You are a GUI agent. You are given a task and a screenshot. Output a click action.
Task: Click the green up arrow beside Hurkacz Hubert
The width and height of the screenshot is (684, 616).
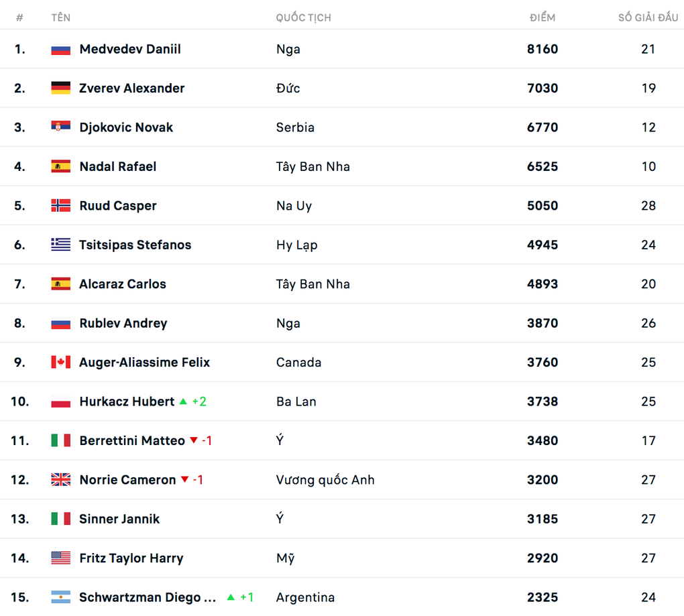pyautogui.click(x=183, y=402)
